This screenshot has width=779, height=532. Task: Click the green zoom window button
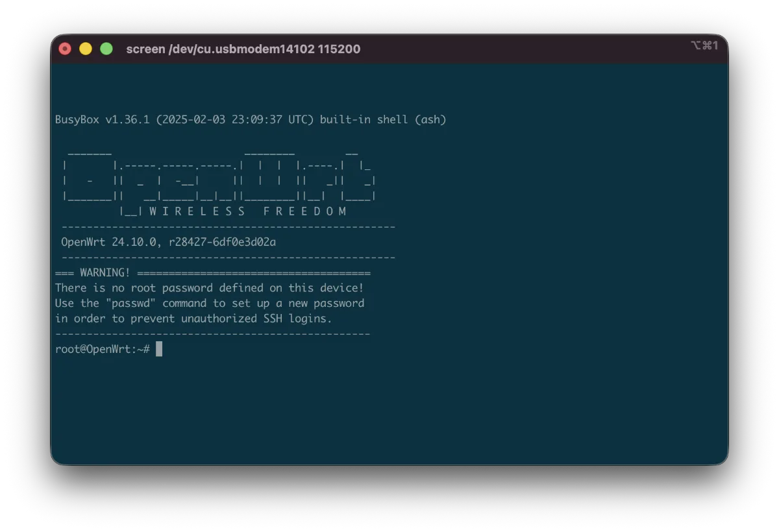[106, 49]
